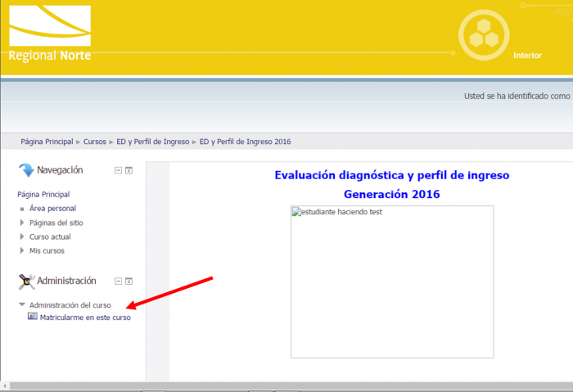Click the enrol icon beside Matricularme
Viewport: 573px width, 392px height.
(x=33, y=317)
